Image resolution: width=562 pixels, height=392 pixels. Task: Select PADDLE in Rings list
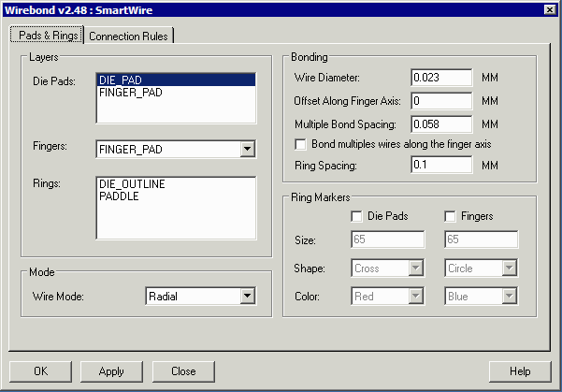click(176, 196)
